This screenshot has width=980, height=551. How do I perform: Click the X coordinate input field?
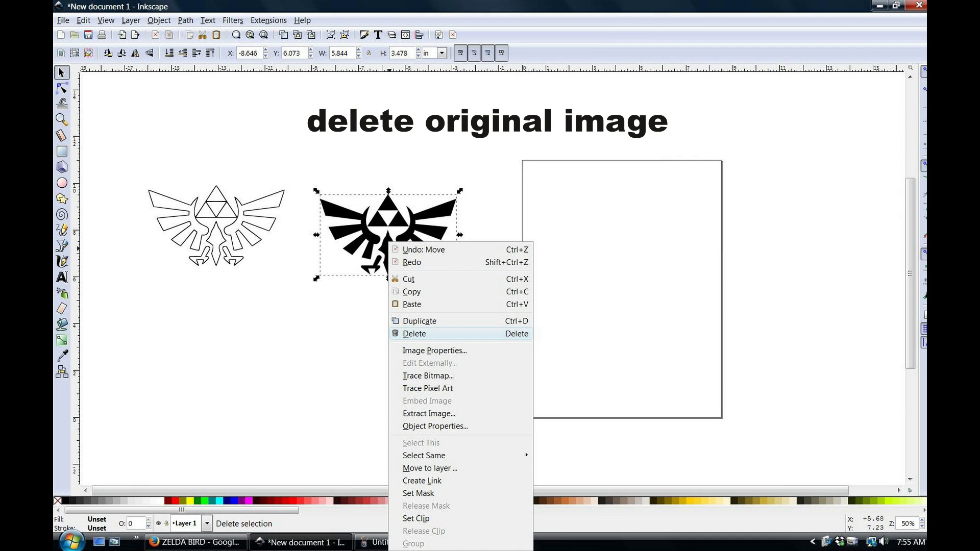(x=250, y=53)
